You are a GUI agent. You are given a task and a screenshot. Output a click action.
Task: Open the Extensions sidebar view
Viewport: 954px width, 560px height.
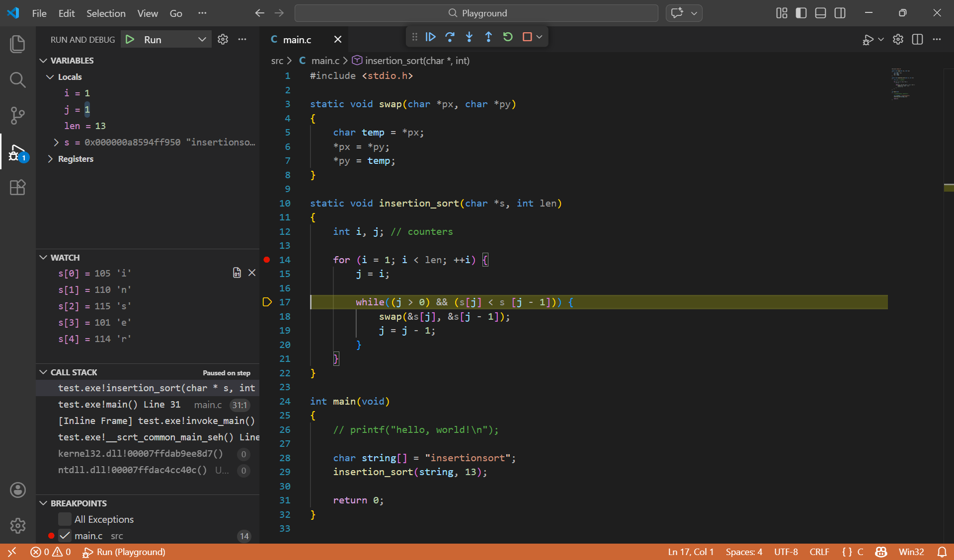(x=17, y=187)
